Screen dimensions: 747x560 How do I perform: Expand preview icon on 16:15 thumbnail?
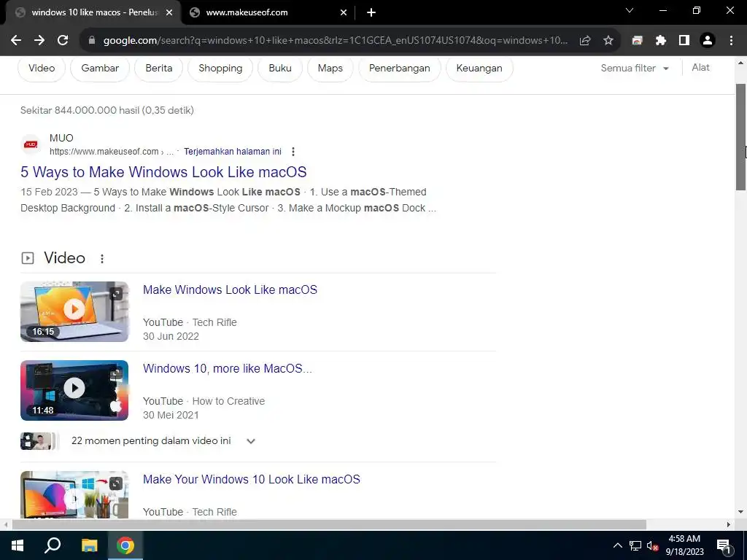116,294
